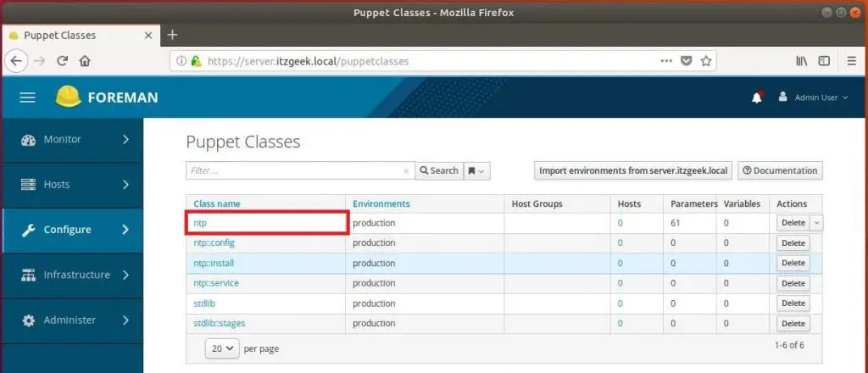The width and height of the screenshot is (868, 373).
Task: Expand the Infrastructure menu chevron
Action: (125, 275)
